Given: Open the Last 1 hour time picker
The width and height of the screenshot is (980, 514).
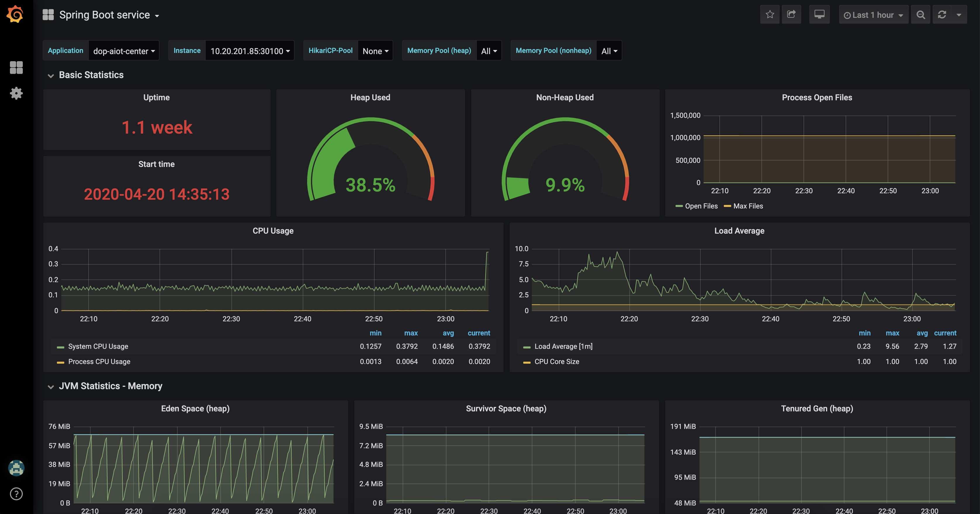Looking at the screenshot, I should [873, 14].
